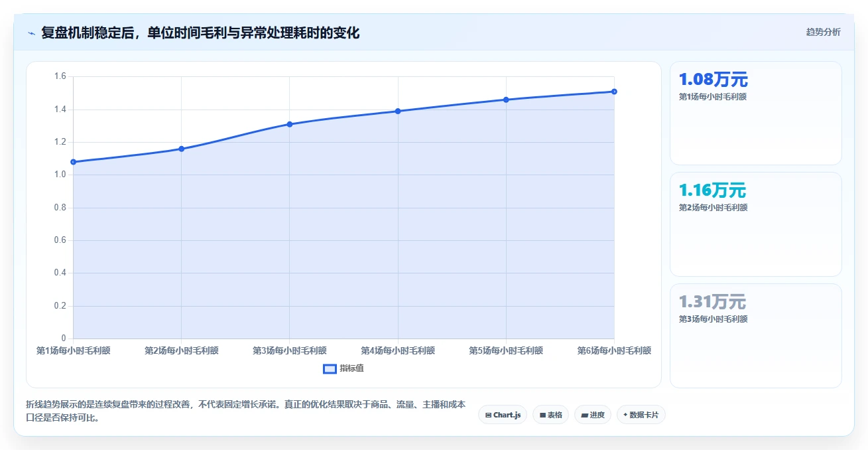Image resolution: width=868 pixels, height=450 pixels.
Task: Select the 第4场 data point on the line
Action: tap(398, 111)
